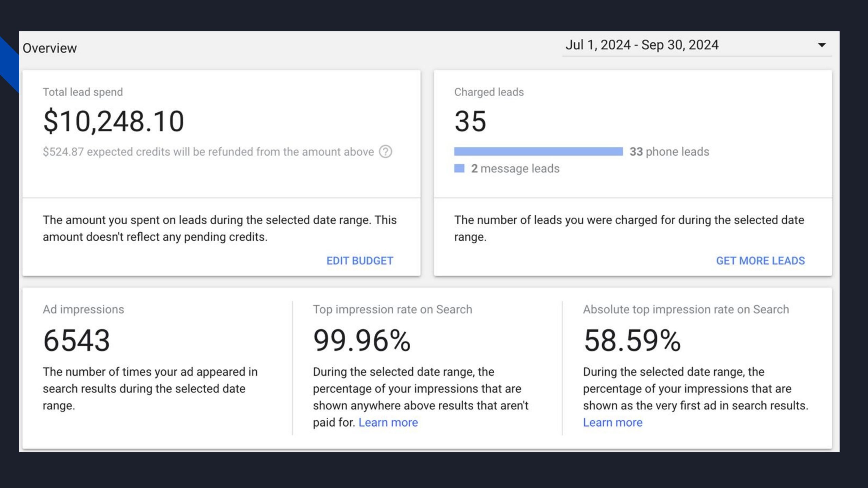
Task: Click the Total lead spend label
Action: click(x=83, y=92)
